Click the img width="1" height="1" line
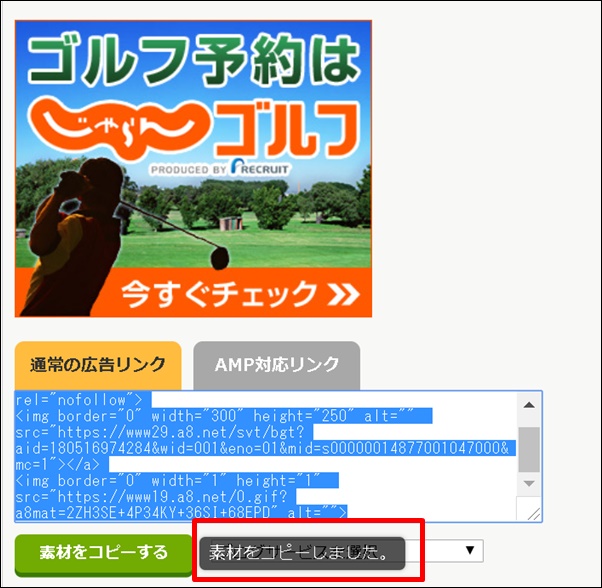 tap(167, 481)
